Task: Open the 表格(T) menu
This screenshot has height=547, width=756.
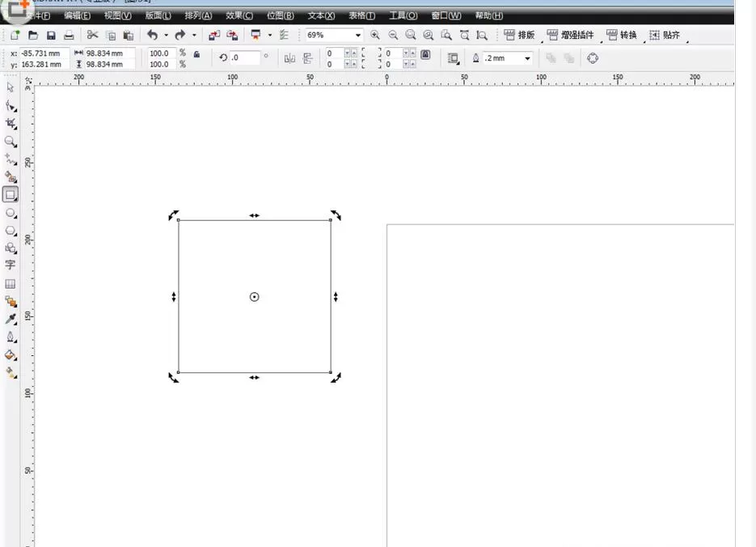Action: 362,15
